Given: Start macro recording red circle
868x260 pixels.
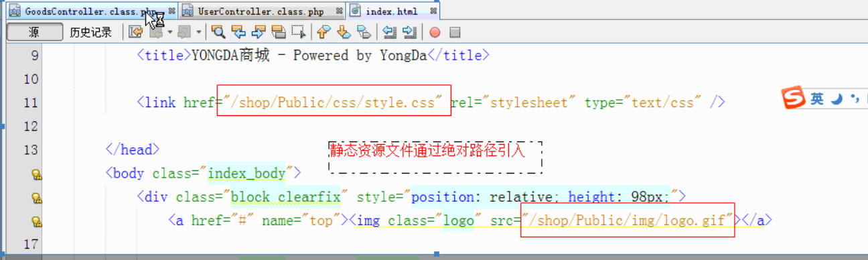Looking at the screenshot, I should [435, 31].
